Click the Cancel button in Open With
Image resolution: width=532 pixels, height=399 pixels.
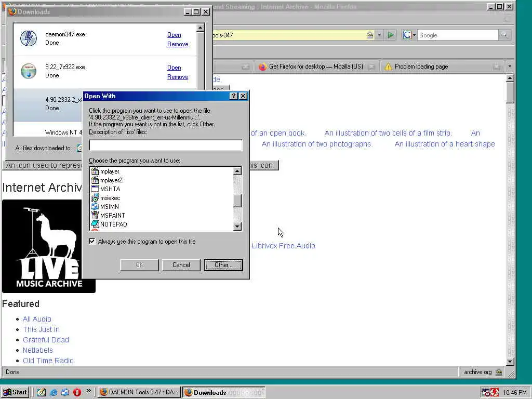click(181, 265)
